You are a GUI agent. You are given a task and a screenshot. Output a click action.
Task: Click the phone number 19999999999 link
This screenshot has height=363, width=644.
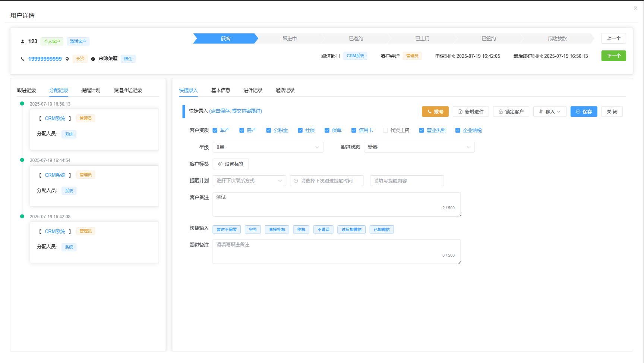pos(45,59)
